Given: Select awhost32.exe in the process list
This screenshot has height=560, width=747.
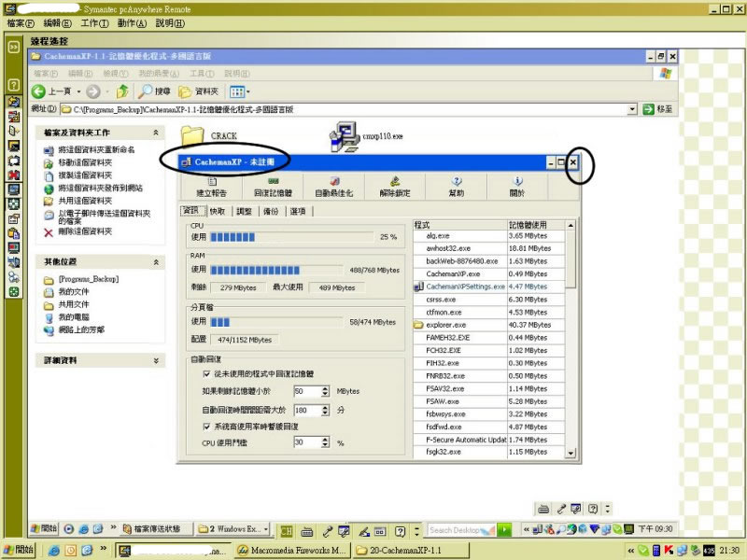Looking at the screenshot, I should [x=488, y=248].
